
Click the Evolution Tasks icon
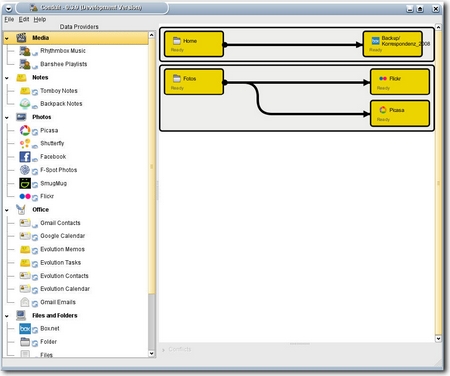pyautogui.click(x=25, y=263)
